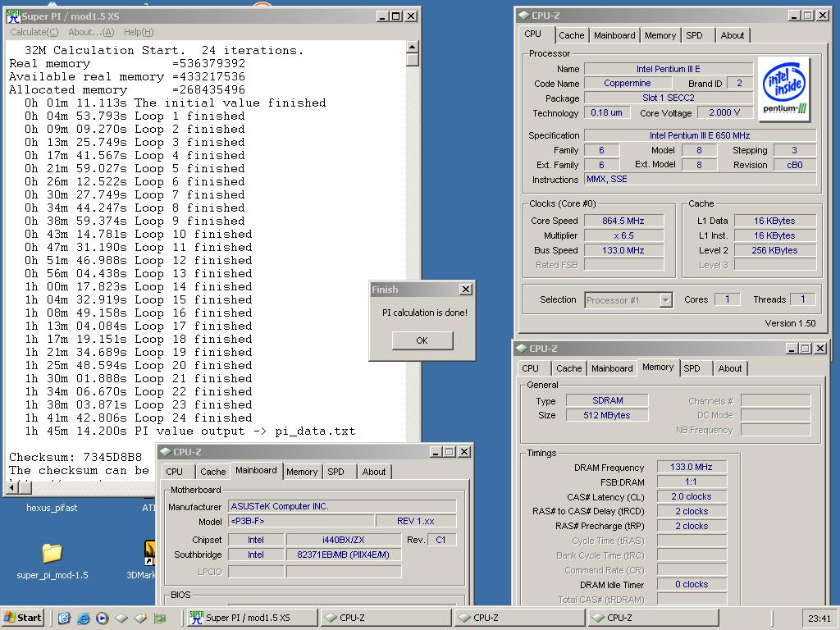Click the Core Speed value 864.5 MHz

(x=623, y=221)
